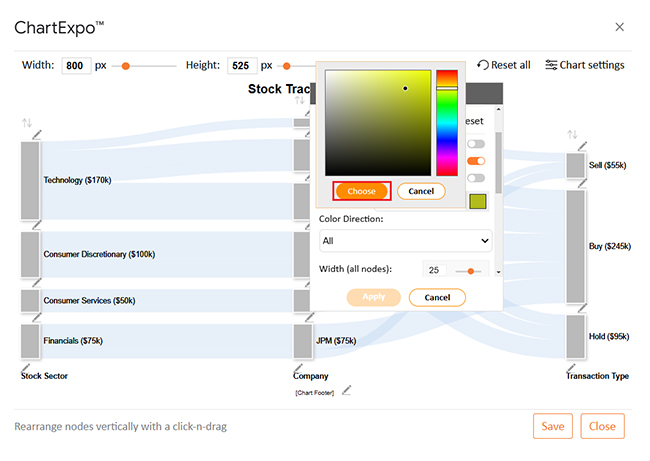Edit the Financials node pencil icon
The image size is (650, 461).
pos(37,318)
